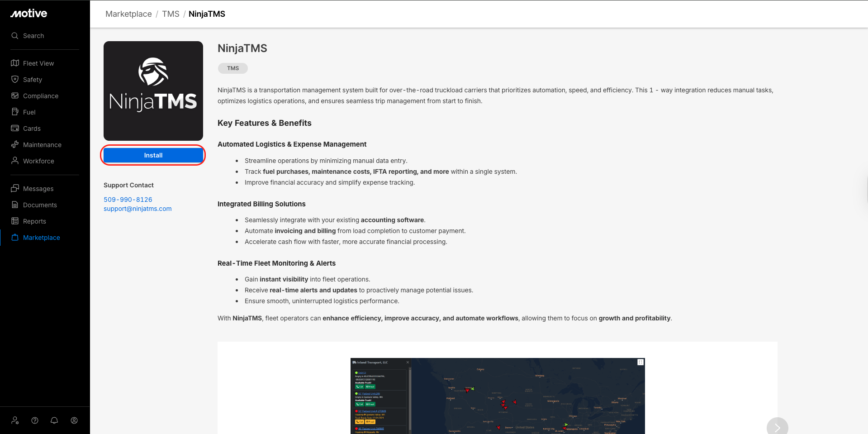Click the NinjaTMS logo image

tap(153, 91)
